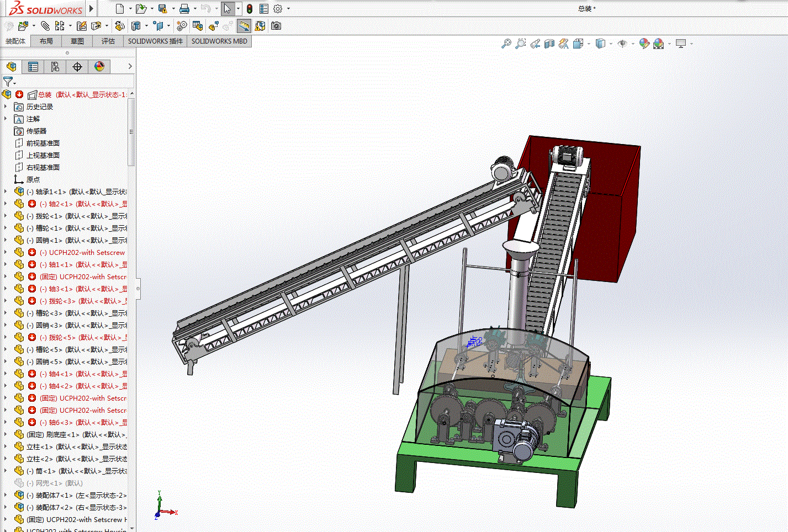Click the Print icon
This screenshot has width=788, height=532.
pyautogui.click(x=184, y=9)
